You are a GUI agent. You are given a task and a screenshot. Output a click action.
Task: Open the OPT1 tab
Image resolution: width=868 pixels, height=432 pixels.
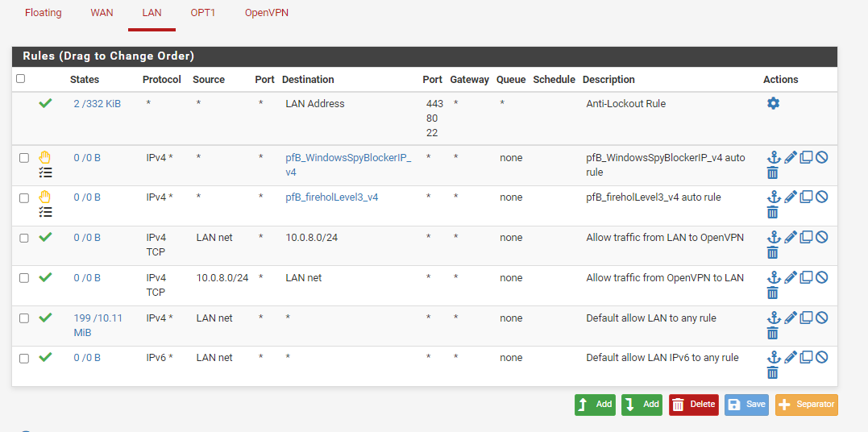[202, 13]
